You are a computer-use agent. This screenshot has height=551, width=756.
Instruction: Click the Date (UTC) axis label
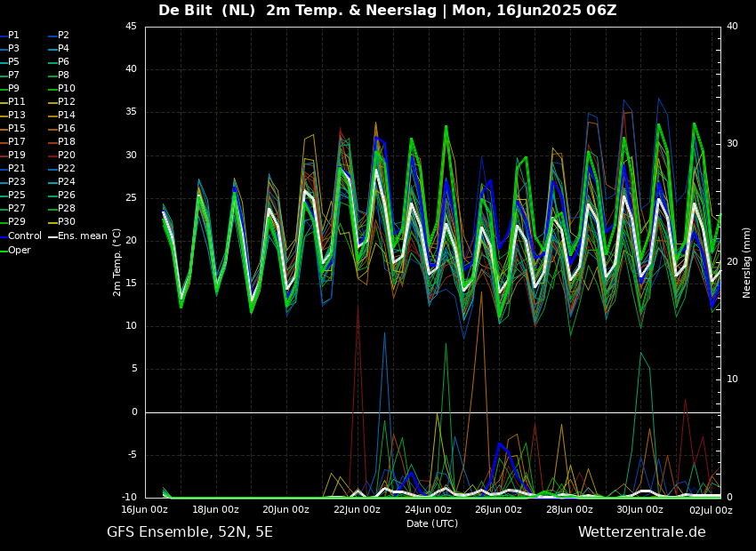(432, 523)
